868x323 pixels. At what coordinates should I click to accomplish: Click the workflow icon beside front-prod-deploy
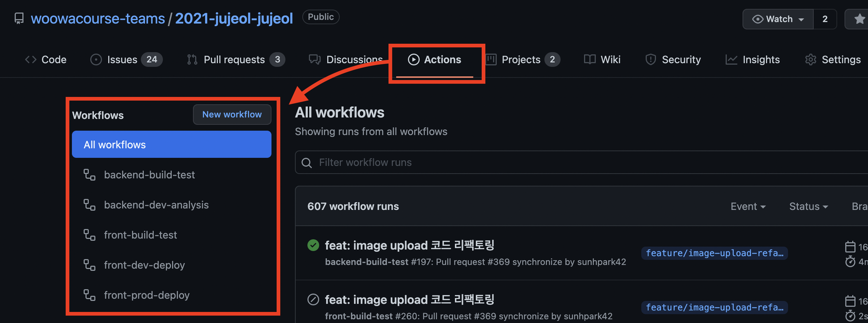point(89,295)
